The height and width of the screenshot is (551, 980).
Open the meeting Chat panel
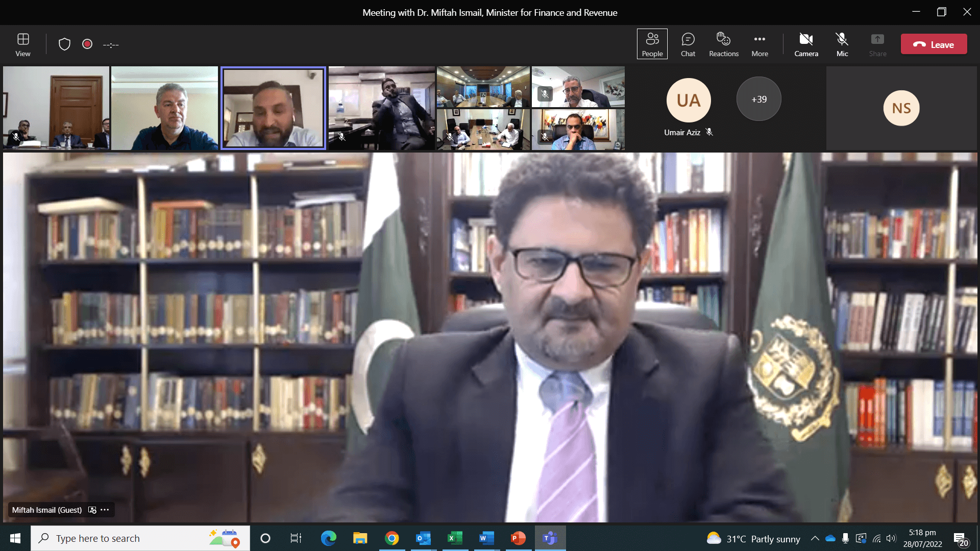pos(688,44)
